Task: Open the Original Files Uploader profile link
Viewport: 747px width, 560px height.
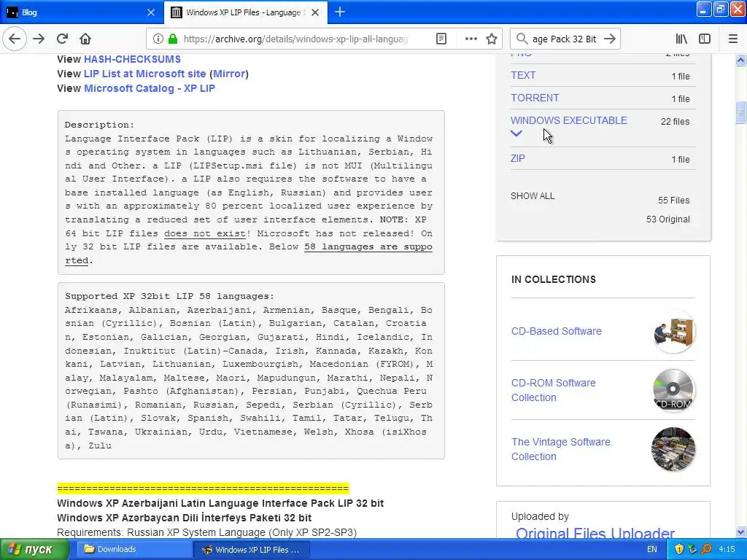Action: [595, 532]
